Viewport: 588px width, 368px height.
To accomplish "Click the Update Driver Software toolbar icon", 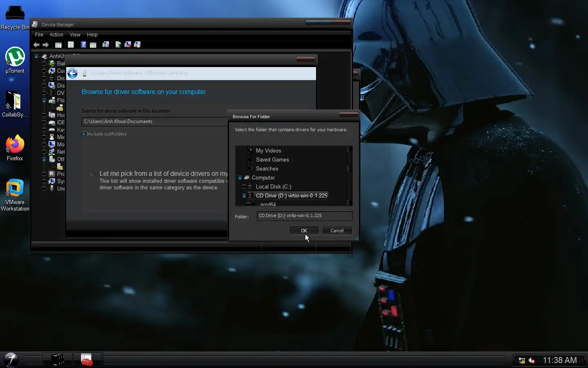I will point(118,45).
